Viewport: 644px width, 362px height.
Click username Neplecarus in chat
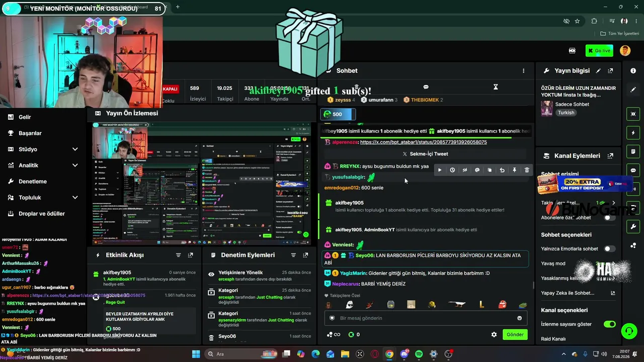(346, 284)
